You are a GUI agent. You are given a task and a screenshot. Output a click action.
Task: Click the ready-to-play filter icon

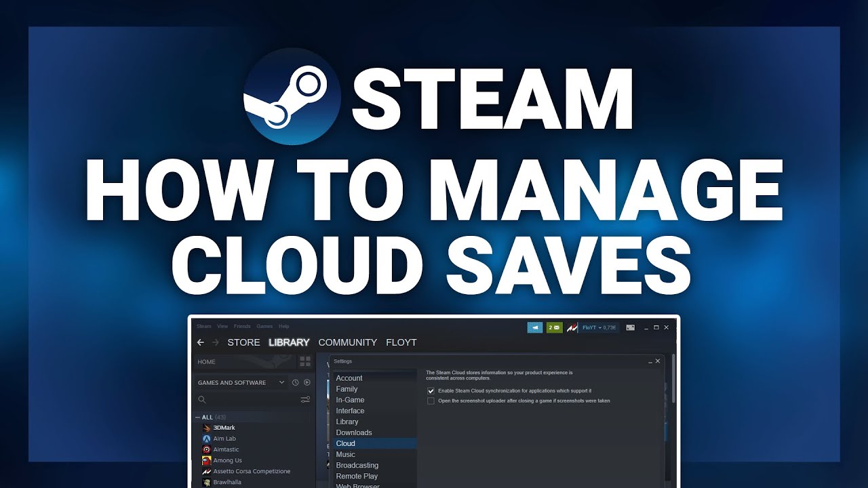(x=307, y=382)
